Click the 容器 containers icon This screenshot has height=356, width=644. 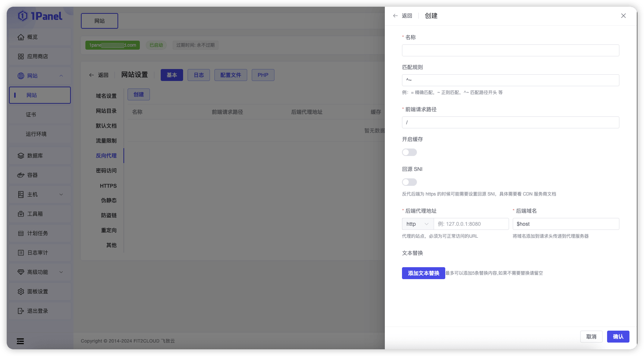tap(21, 175)
